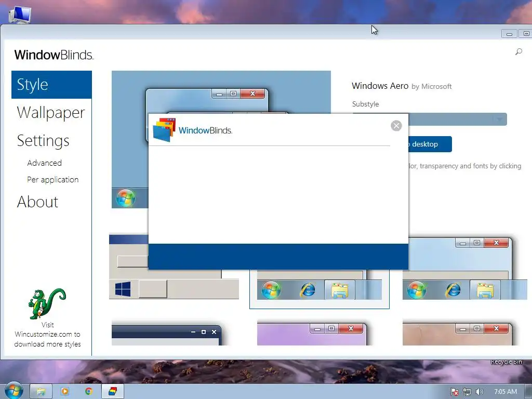Viewport: 532px width, 399px height.
Task: Pick the Aero style thumbnail on the right
Action: pyautogui.click(x=465, y=268)
